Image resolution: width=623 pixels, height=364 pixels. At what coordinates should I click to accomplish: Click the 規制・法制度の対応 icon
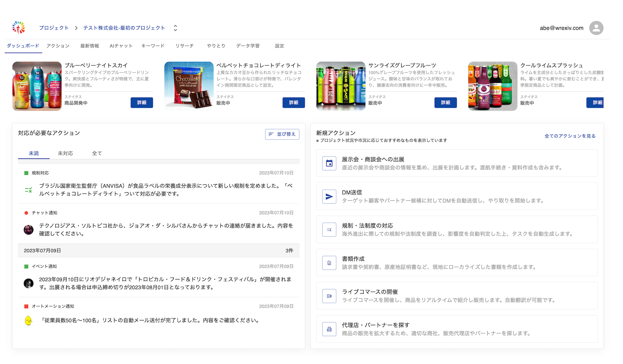pos(329,230)
